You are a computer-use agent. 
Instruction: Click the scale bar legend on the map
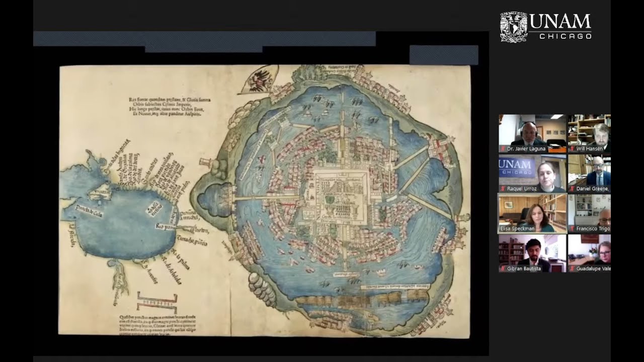point(157,302)
